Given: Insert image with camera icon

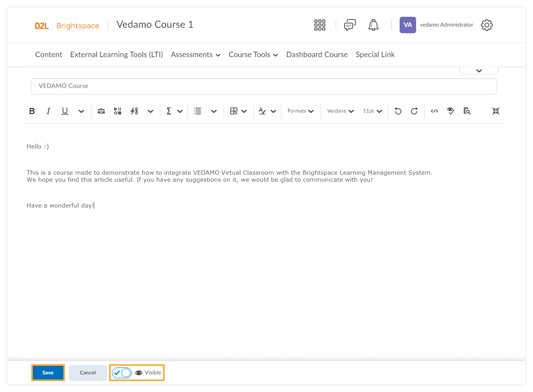Looking at the screenshot, I should pos(101,111).
